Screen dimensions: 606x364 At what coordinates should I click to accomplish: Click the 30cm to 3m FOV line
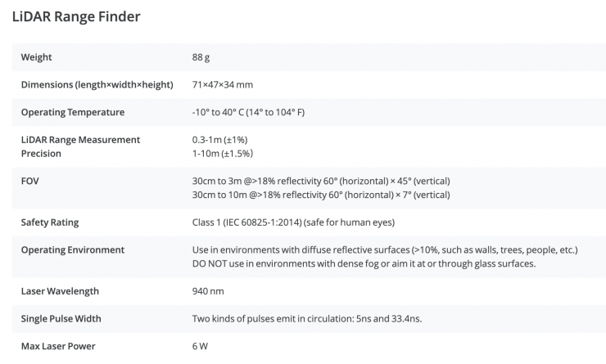[321, 181]
